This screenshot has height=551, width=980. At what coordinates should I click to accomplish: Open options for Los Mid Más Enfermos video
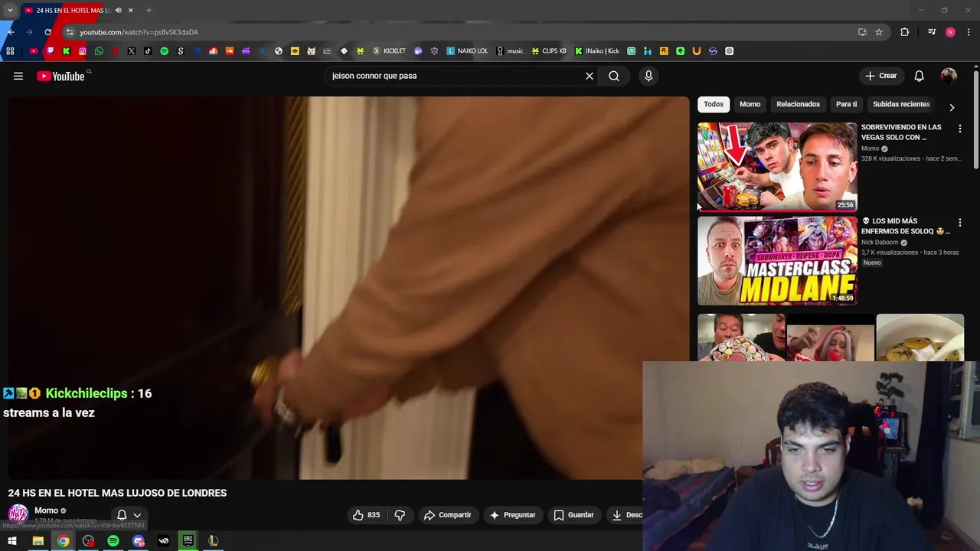click(x=959, y=223)
